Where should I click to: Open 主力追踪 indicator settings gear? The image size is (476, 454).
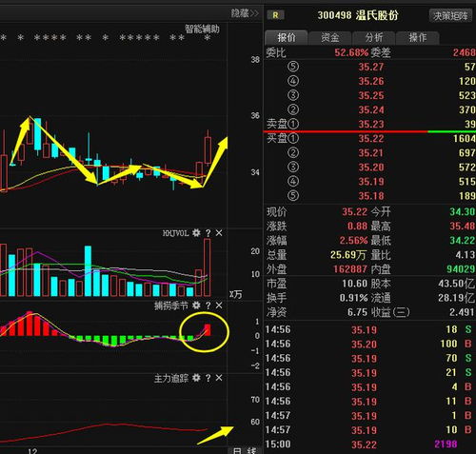[x=196, y=378]
